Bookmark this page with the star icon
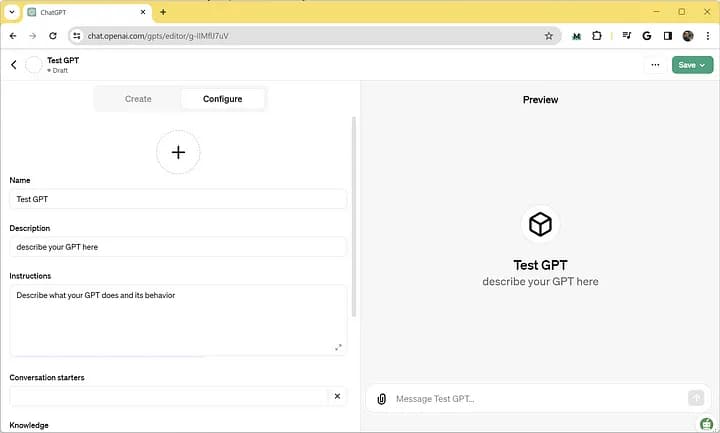Screen dimensions: 720x433 (x=548, y=35)
